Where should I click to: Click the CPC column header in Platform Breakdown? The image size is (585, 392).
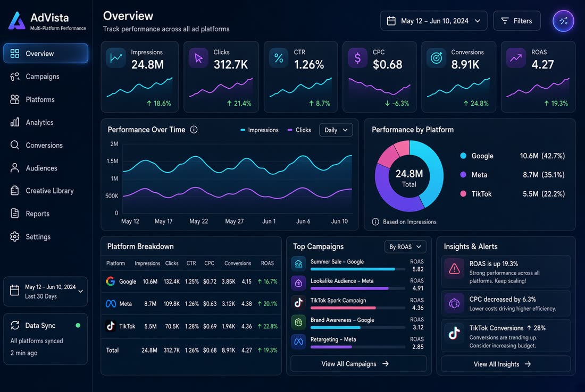210,263
